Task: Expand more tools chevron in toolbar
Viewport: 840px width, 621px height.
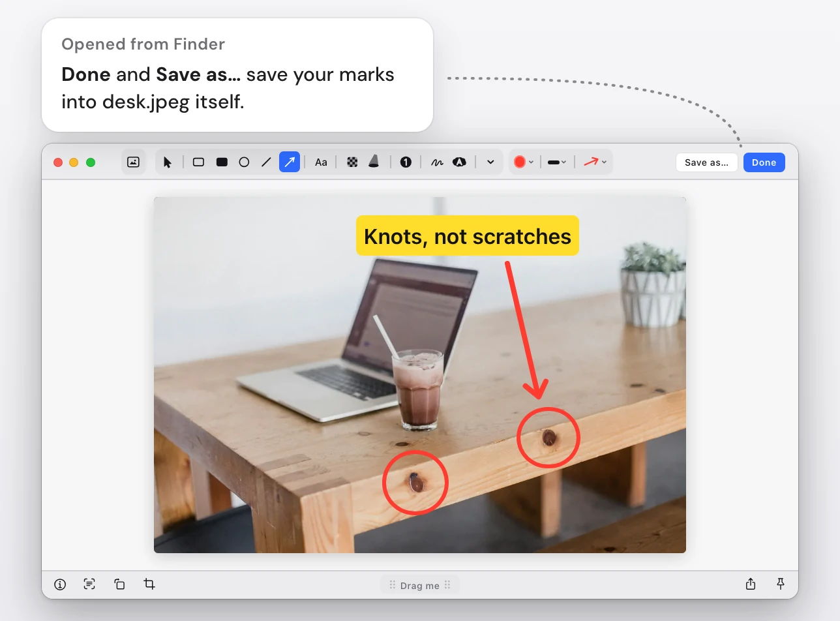Action: point(490,162)
